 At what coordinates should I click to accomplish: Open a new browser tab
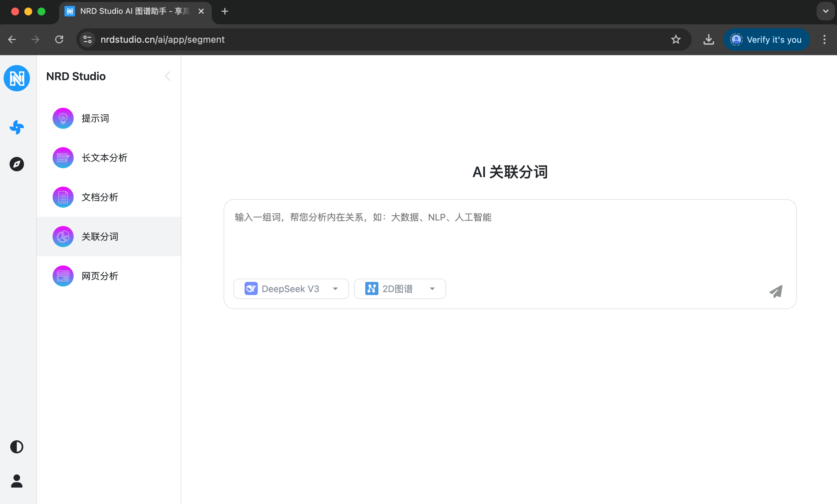click(225, 11)
